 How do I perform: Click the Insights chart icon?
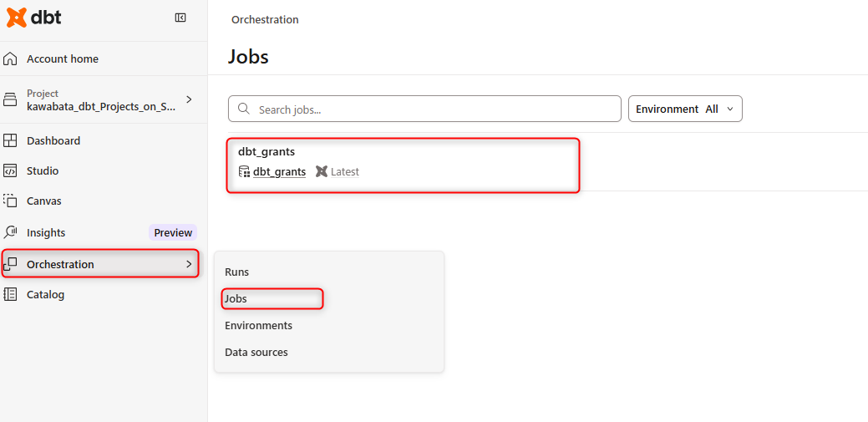tap(10, 232)
